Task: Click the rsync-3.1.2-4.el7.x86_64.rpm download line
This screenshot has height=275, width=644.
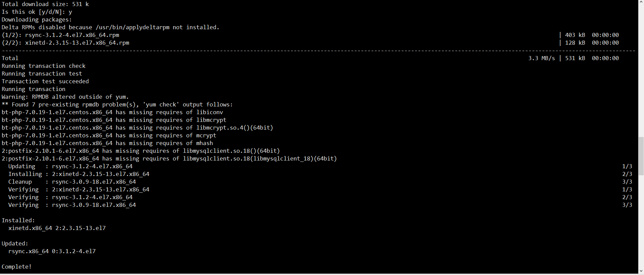Action: pos(72,35)
